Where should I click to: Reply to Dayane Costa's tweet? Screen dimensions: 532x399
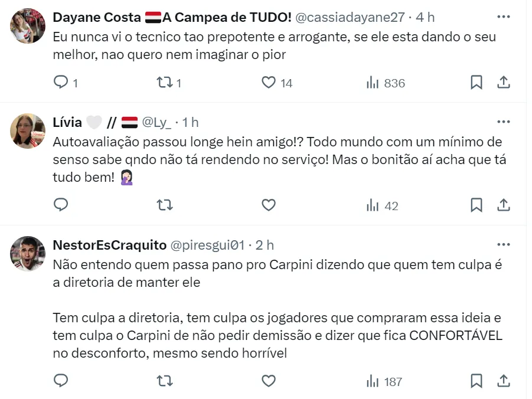point(61,83)
